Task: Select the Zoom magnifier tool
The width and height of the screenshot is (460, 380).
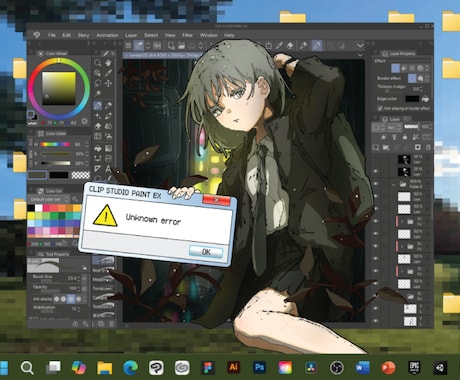Action: [98, 63]
